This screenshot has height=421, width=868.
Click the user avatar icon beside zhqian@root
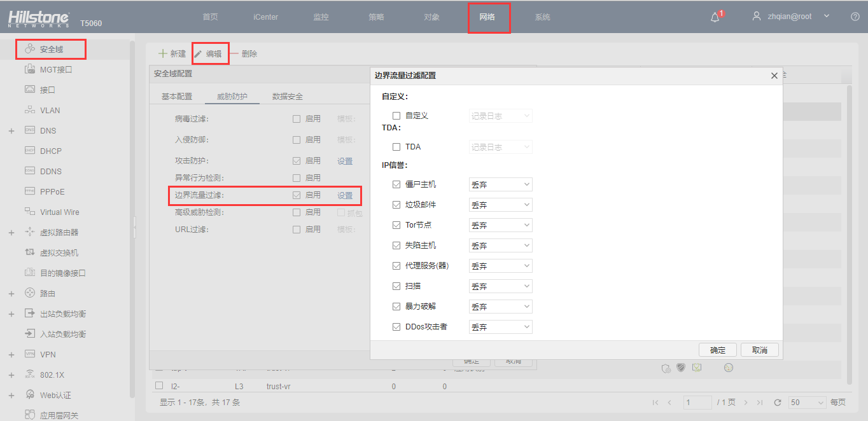click(756, 16)
